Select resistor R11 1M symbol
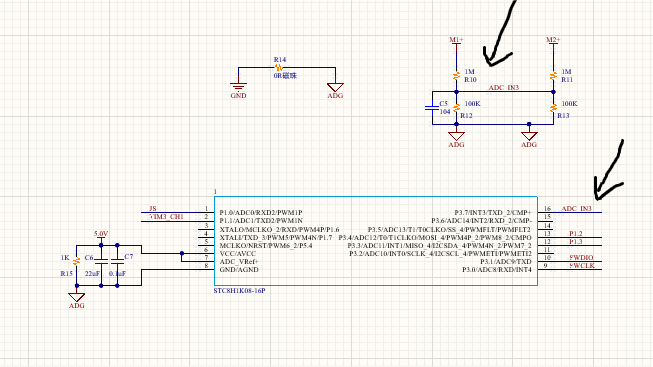 point(553,76)
